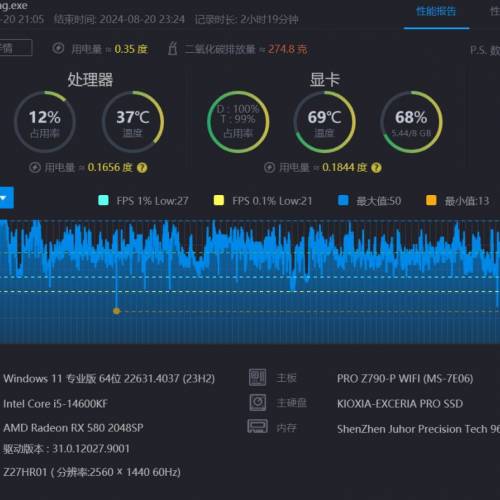Image resolution: width=500 pixels, height=500 pixels.
Task: Click the CPU power usage icon beside 0.1656 度
Action: [35, 167]
